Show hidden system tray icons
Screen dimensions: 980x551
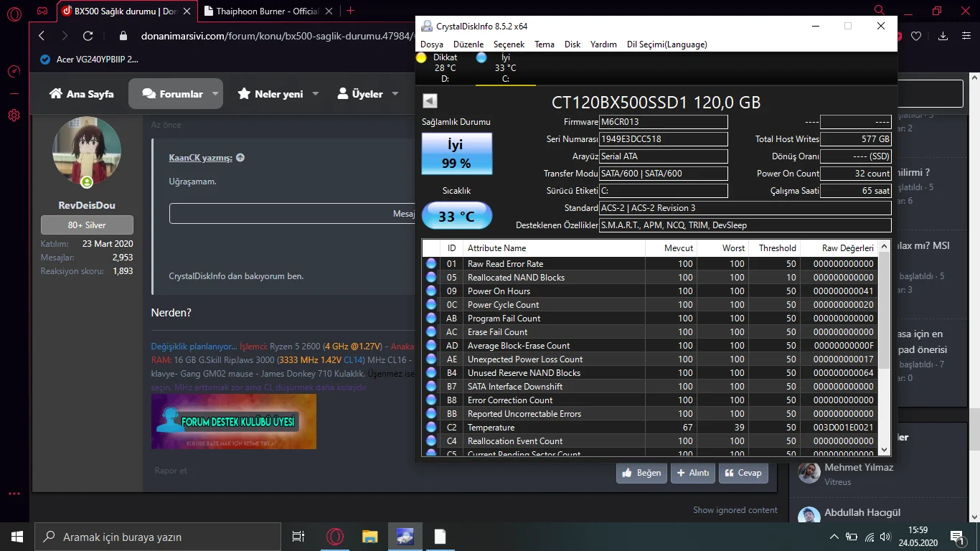point(834,537)
